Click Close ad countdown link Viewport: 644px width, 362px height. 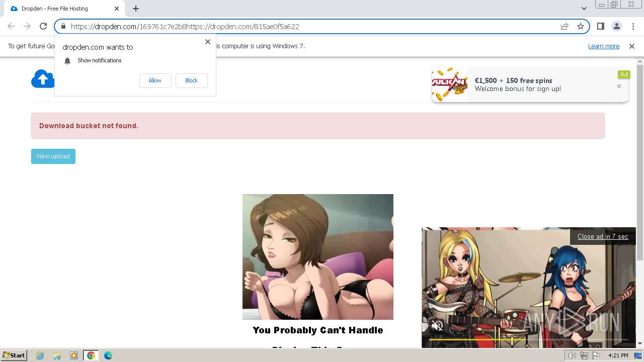[603, 236]
